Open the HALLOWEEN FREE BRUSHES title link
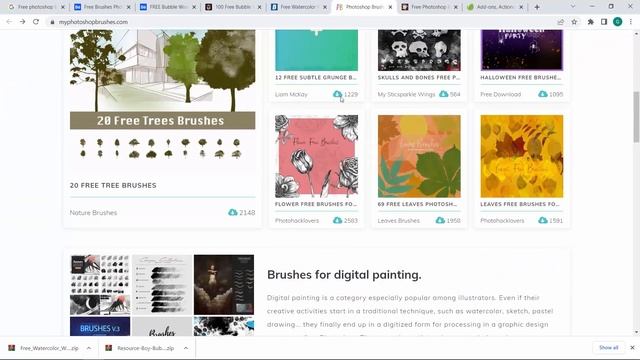The image size is (640, 360). 520,78
